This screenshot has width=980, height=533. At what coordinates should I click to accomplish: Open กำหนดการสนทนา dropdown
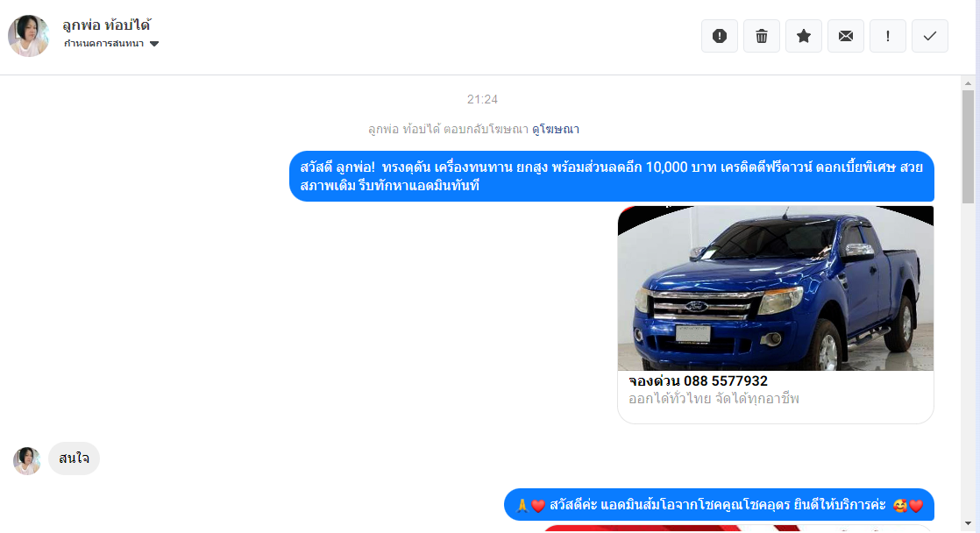(x=111, y=44)
